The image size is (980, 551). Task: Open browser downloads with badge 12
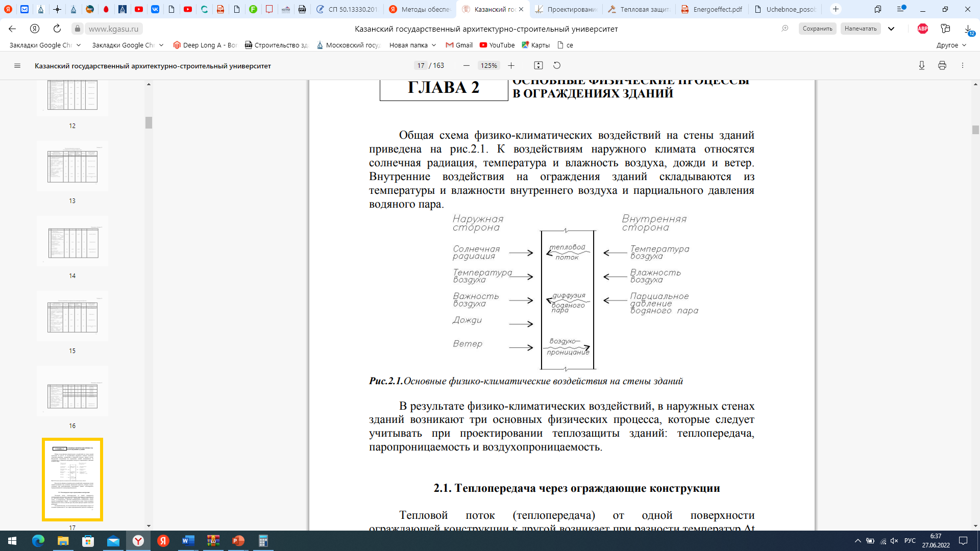(x=968, y=30)
